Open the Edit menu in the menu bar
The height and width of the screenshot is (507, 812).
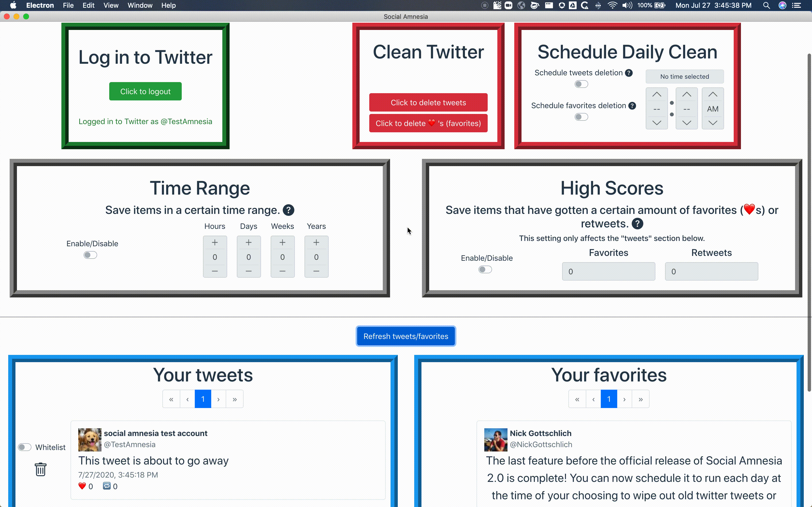click(88, 5)
